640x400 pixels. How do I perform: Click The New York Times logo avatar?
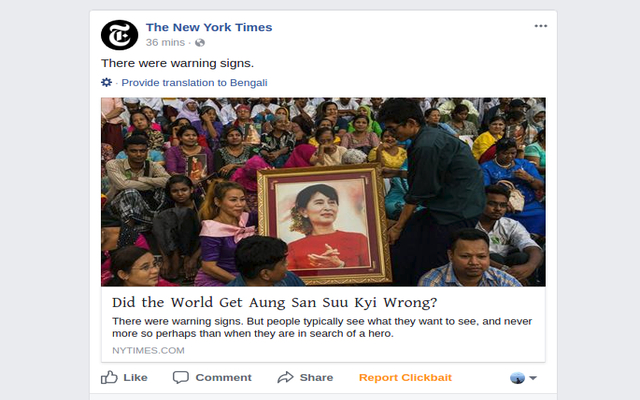(x=120, y=35)
